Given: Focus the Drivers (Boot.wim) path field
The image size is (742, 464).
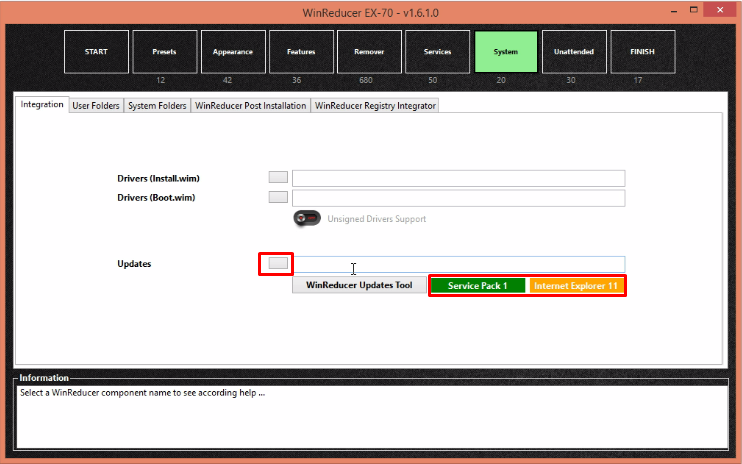Looking at the screenshot, I should [459, 198].
